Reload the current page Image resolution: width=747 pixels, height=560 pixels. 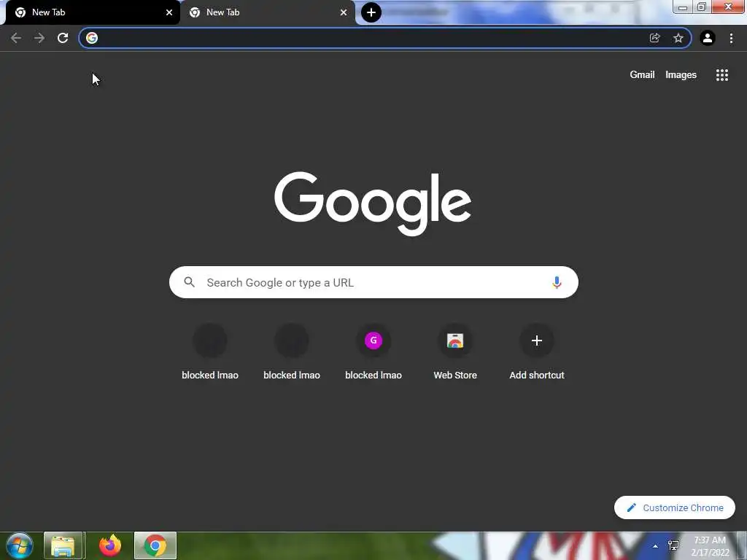coord(63,38)
